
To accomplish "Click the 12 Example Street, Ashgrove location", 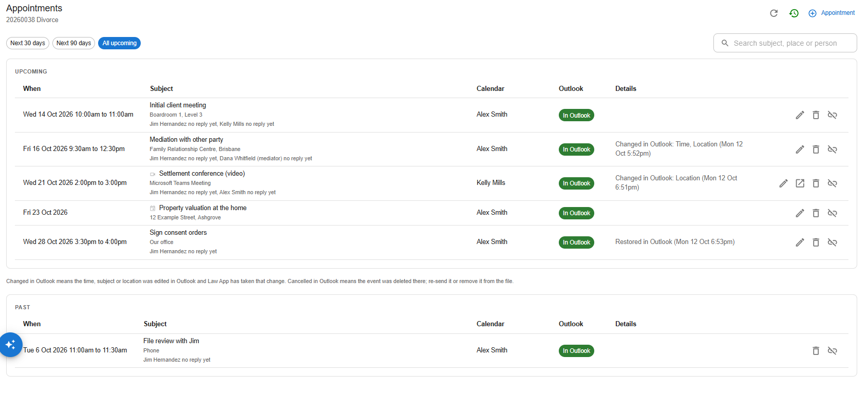I will [x=185, y=218].
